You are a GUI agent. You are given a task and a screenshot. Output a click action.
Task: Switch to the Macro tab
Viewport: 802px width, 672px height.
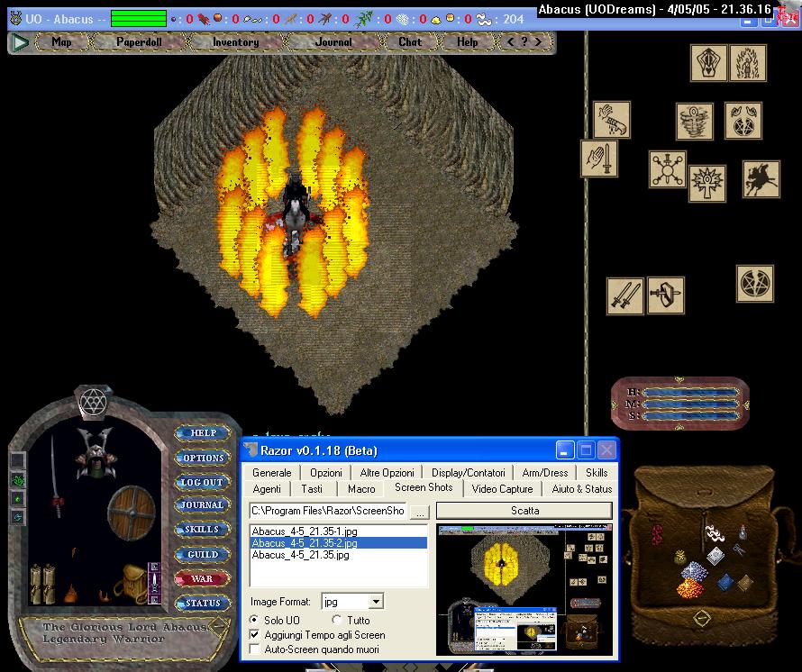[x=361, y=489]
